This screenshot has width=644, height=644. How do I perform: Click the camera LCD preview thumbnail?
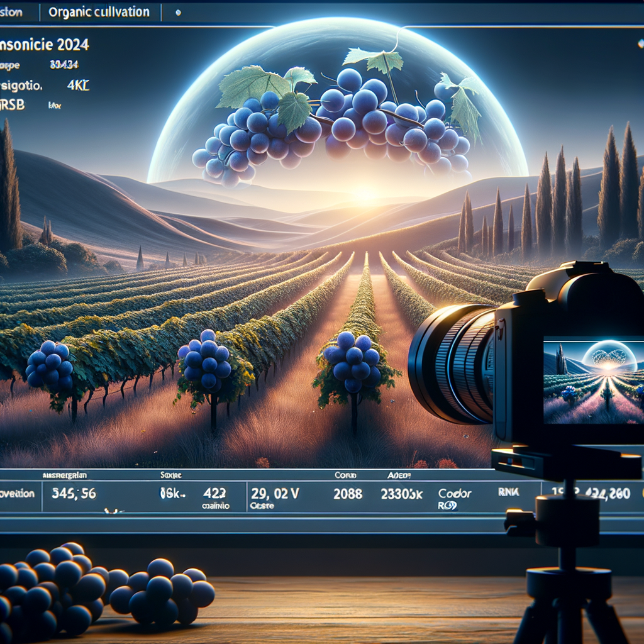[594, 380]
